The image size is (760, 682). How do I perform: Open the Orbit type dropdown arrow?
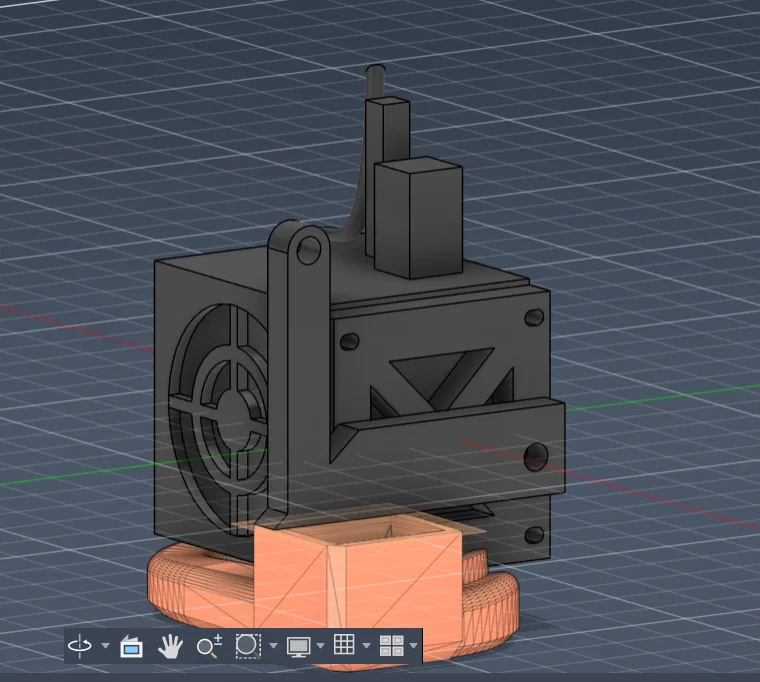pos(105,646)
